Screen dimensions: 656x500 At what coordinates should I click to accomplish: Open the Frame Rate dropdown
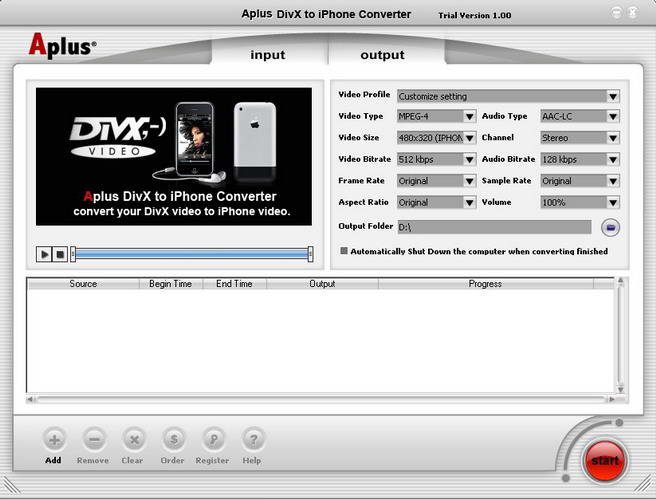click(469, 181)
